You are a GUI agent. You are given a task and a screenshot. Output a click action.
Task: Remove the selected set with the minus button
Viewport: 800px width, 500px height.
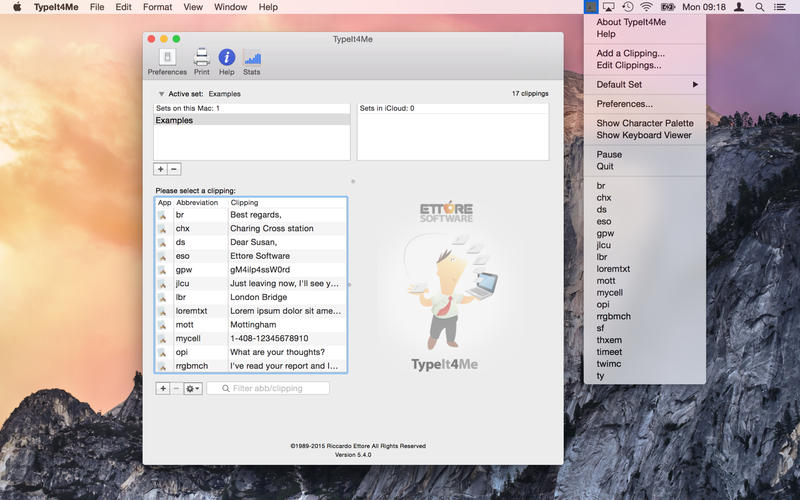174,169
